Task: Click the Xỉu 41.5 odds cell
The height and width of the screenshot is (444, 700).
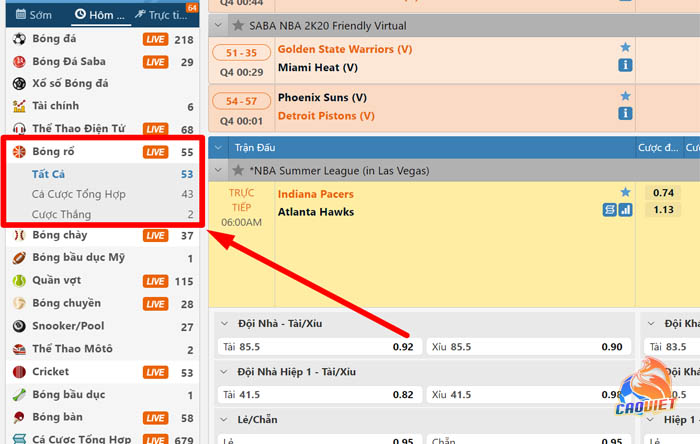Action: 529,394
